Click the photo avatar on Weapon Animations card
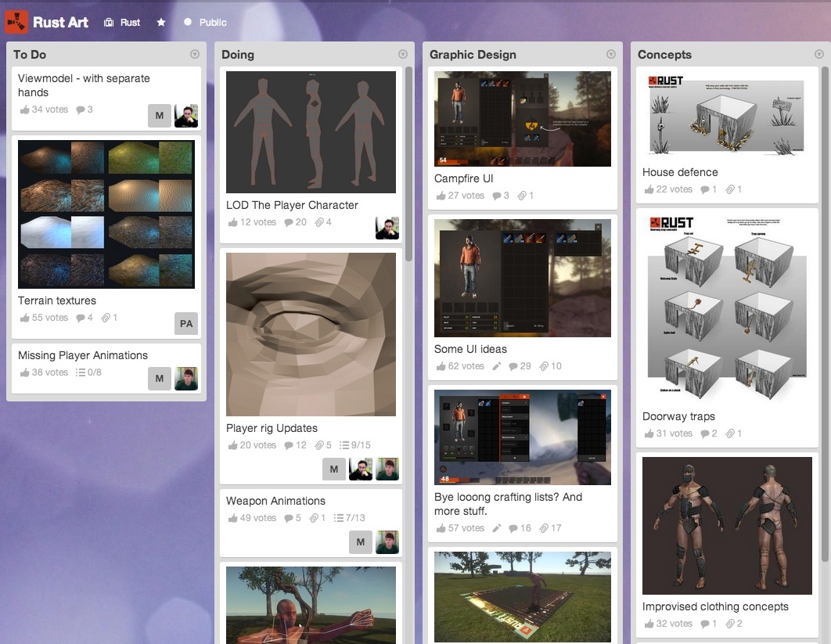This screenshot has height=644, width=831. 387,541
